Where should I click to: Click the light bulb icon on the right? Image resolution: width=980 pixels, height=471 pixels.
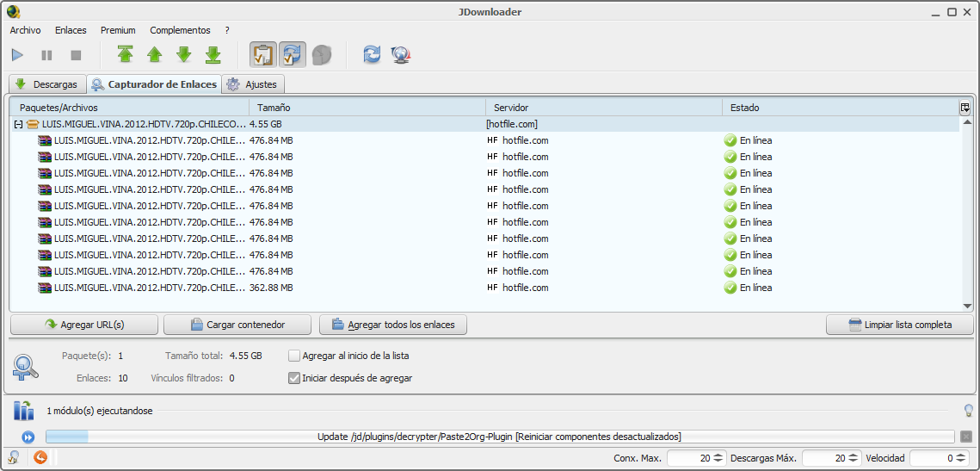pos(968,411)
